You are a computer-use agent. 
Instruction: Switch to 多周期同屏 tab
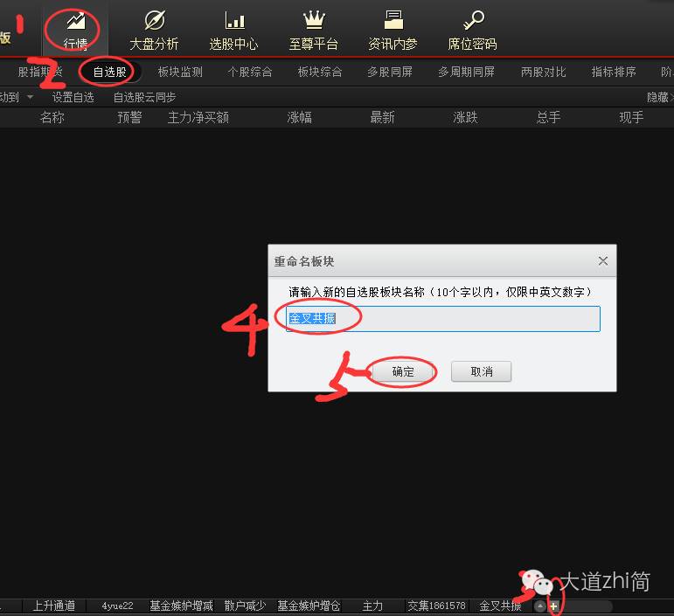click(467, 72)
